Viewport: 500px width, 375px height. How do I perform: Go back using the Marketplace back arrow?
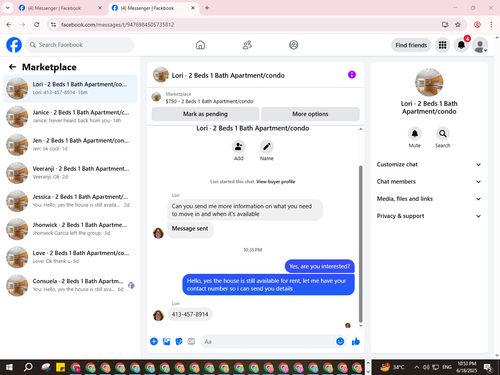[12, 67]
